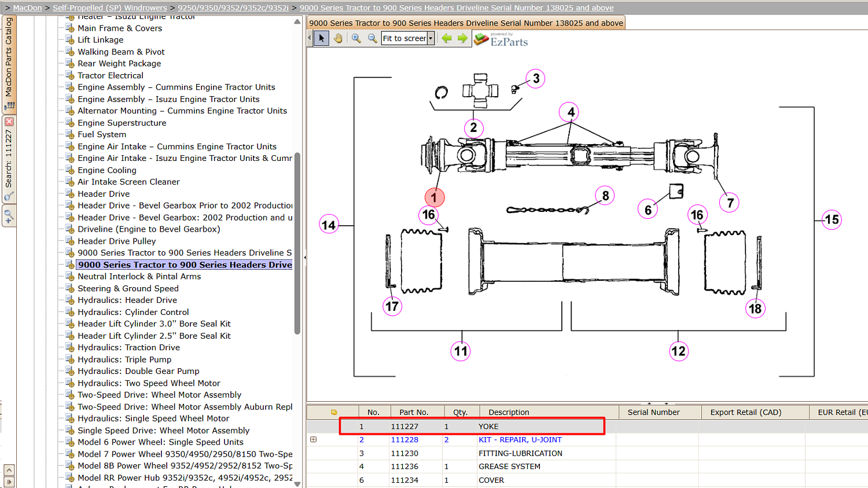Open the 9250/9350/9352/9352c/9352i breadcrumb link

pos(233,8)
